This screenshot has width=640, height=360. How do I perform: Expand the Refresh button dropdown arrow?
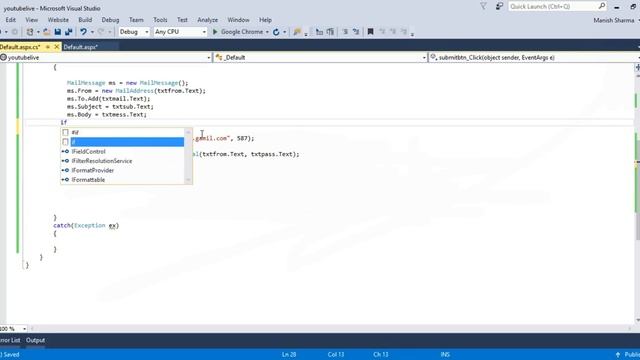[x=284, y=32]
